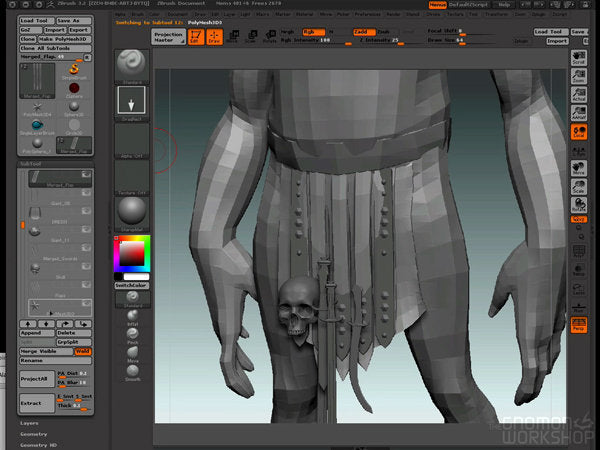
Task: Toggle the Zadd sculpt mode
Action: coord(365,32)
